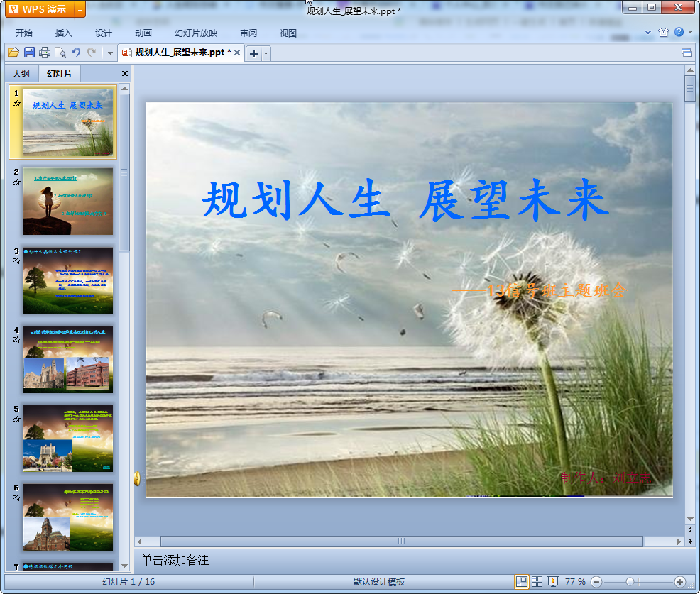Screen dimensions: 700x594
Task: Open file with the folder icon
Action: (13, 53)
